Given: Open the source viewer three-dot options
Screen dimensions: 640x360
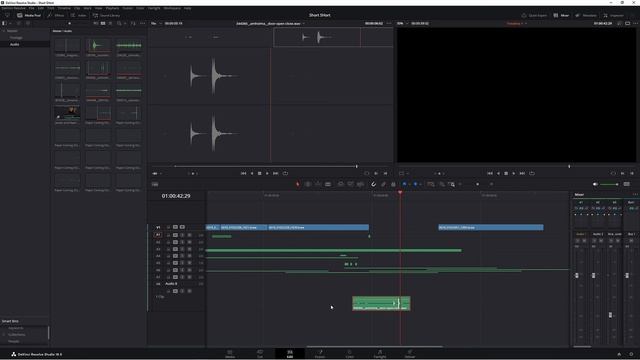Looking at the screenshot, I should tap(389, 23).
